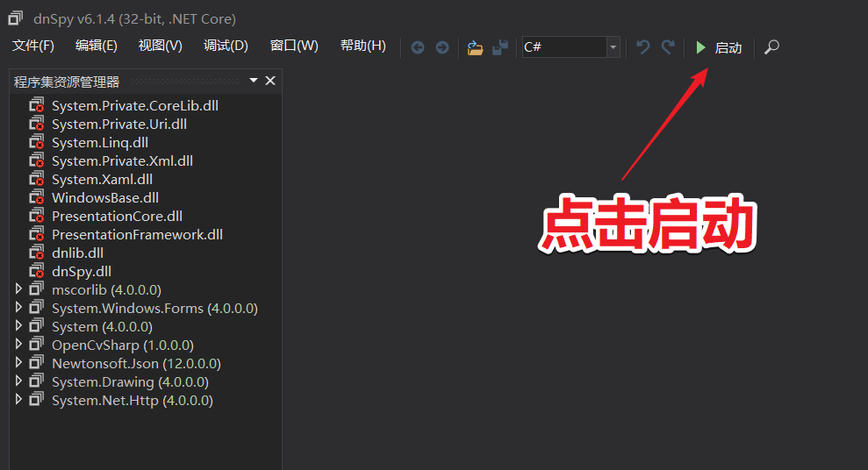Select dnSpy.dll entry
868x470 pixels.
pyautogui.click(x=82, y=272)
